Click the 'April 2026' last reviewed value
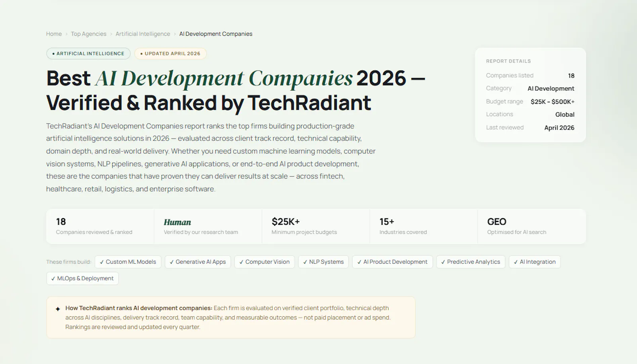This screenshot has height=364, width=637. 559,128
